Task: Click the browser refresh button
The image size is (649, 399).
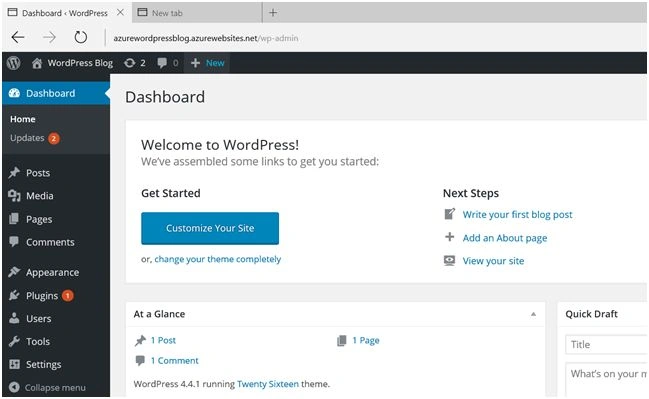Action: [81, 38]
